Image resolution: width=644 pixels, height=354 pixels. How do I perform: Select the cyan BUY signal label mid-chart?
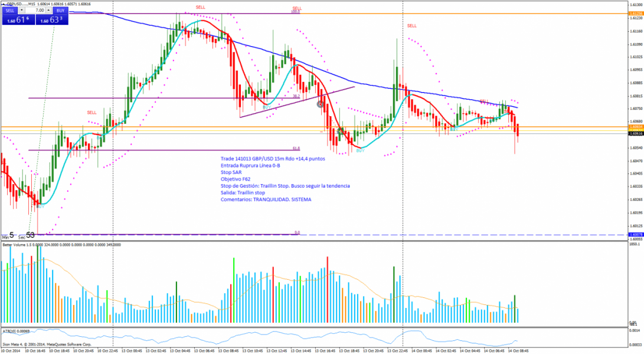click(x=359, y=151)
